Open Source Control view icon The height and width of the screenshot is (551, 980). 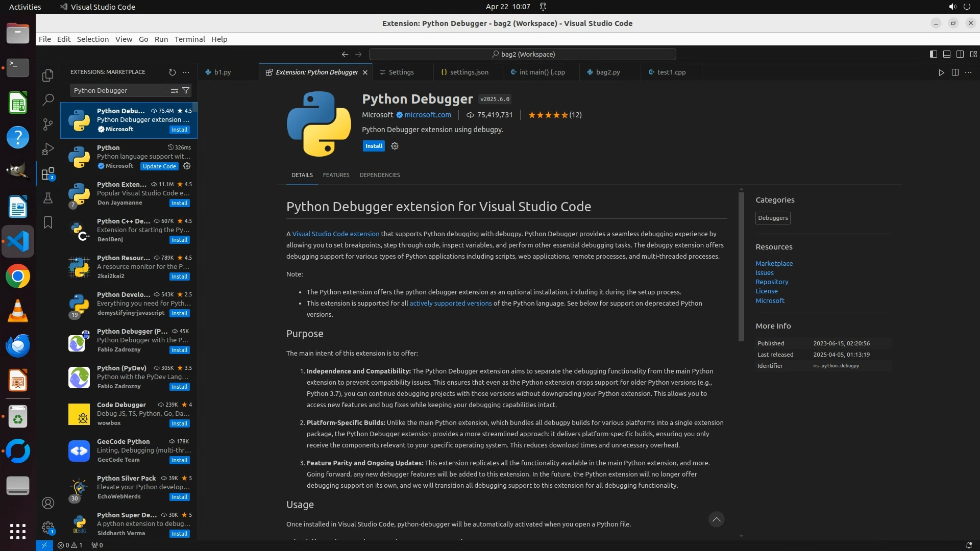coord(48,124)
